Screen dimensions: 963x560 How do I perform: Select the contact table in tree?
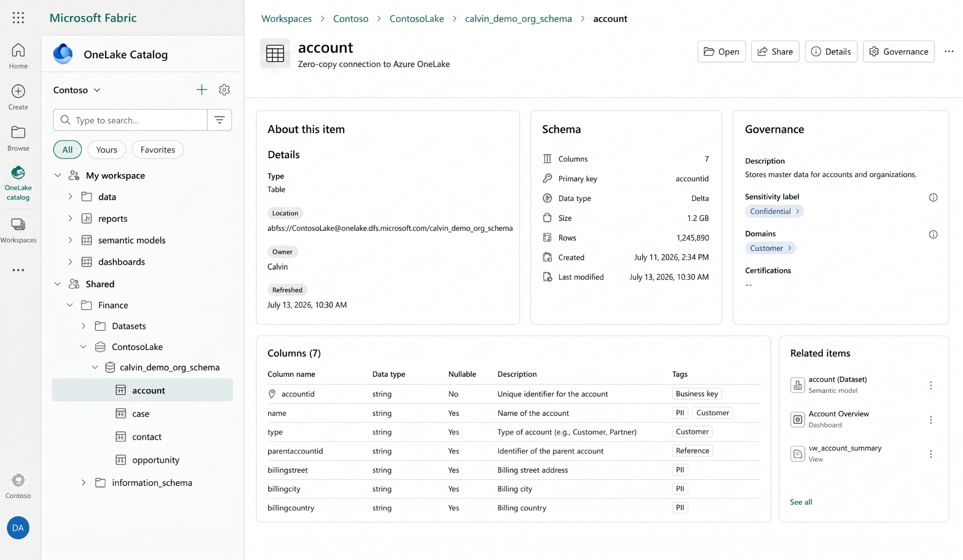142,436
